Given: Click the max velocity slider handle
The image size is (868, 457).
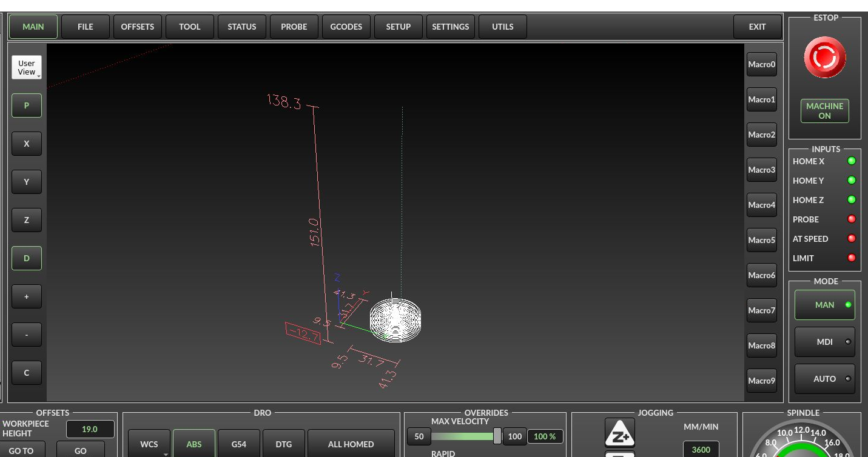Looking at the screenshot, I should tap(497, 436).
